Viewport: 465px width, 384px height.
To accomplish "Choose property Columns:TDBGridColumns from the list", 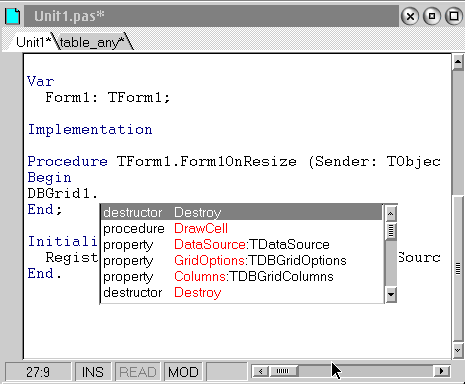I will (x=241, y=276).
